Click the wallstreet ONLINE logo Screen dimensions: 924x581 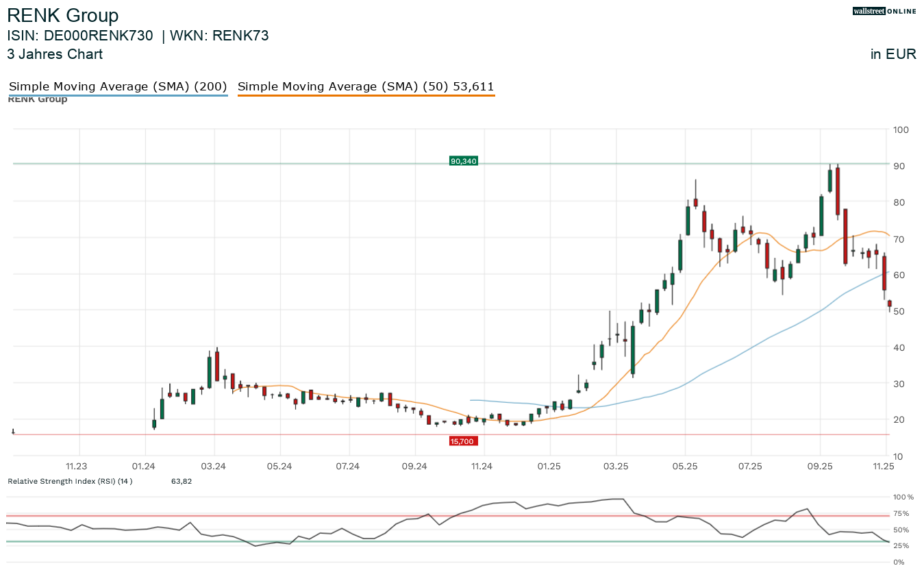point(884,11)
